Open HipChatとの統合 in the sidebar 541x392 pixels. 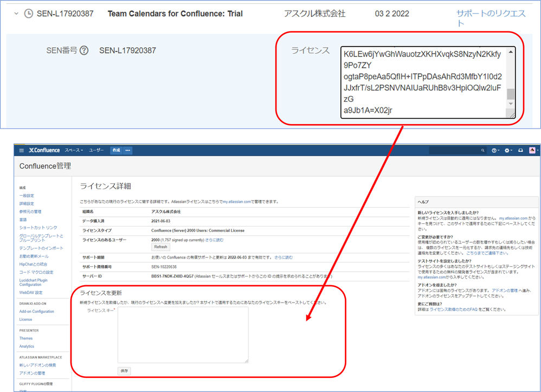point(33,265)
